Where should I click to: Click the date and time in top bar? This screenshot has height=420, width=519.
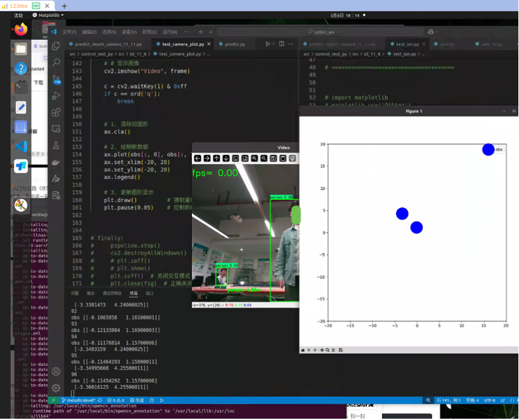345,15
